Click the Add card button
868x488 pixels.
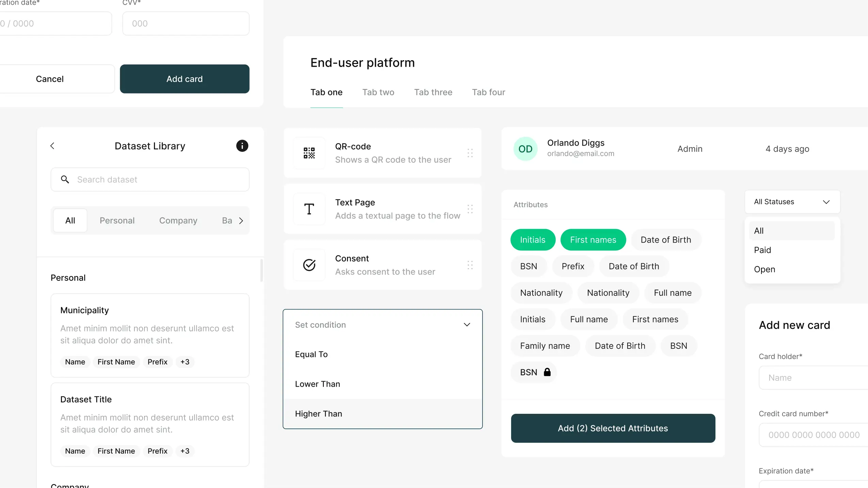click(x=185, y=79)
